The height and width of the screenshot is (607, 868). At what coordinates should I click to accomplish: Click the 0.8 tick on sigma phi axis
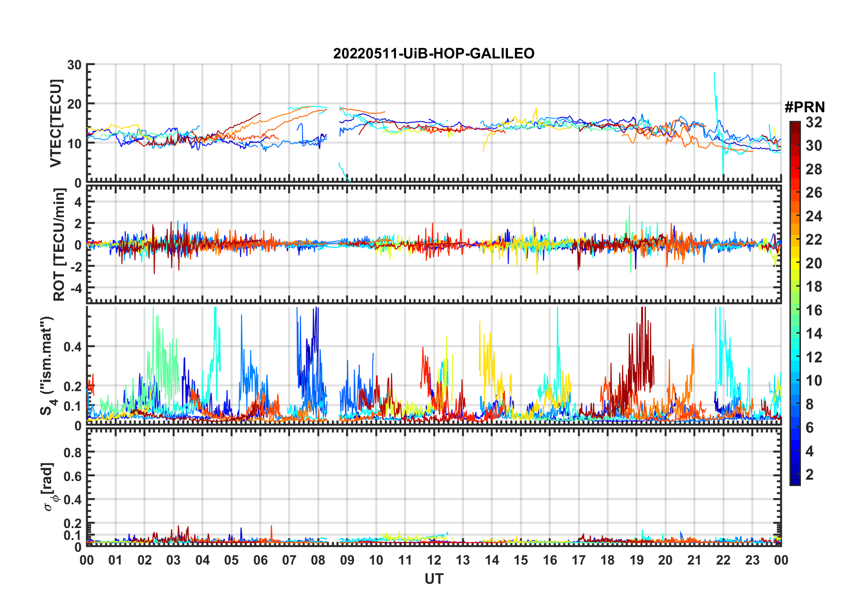pyautogui.click(x=73, y=452)
